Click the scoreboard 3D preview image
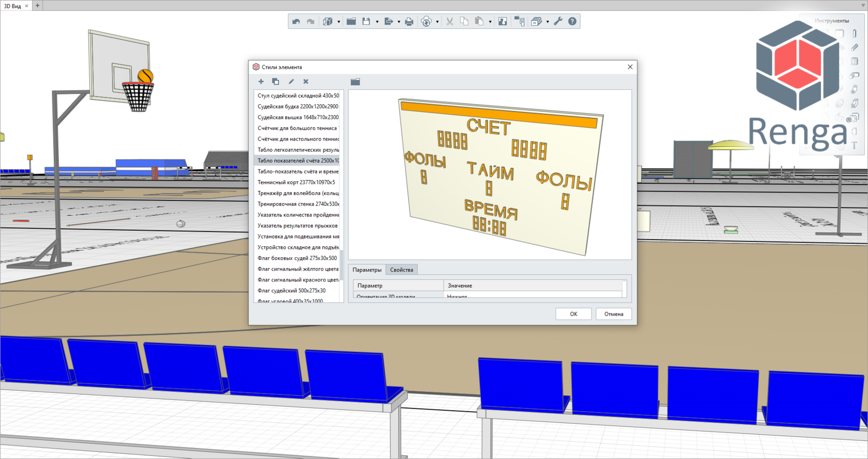The height and width of the screenshot is (459, 868). [x=490, y=175]
